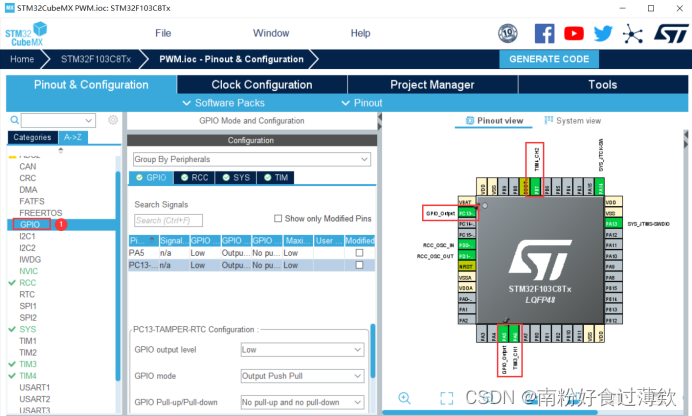Screen dimensions: 692x416
Task: Open the Facebook icon link
Action: coord(545,33)
